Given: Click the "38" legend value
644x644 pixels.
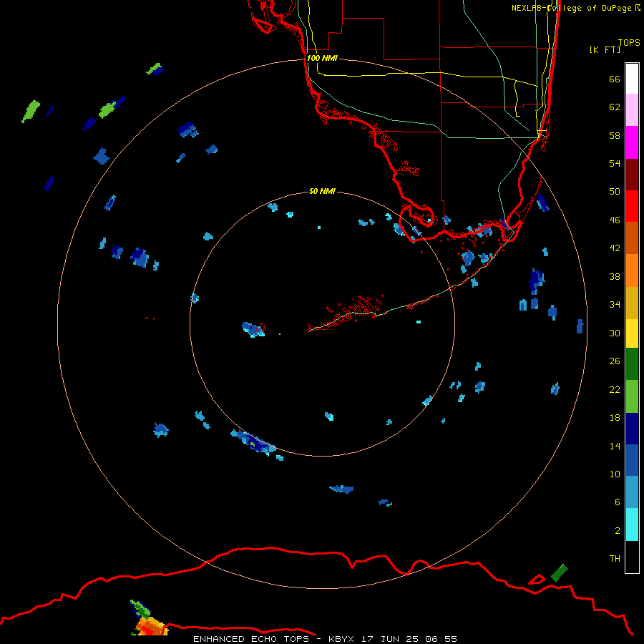Looking at the screenshot, I should 615,276.
